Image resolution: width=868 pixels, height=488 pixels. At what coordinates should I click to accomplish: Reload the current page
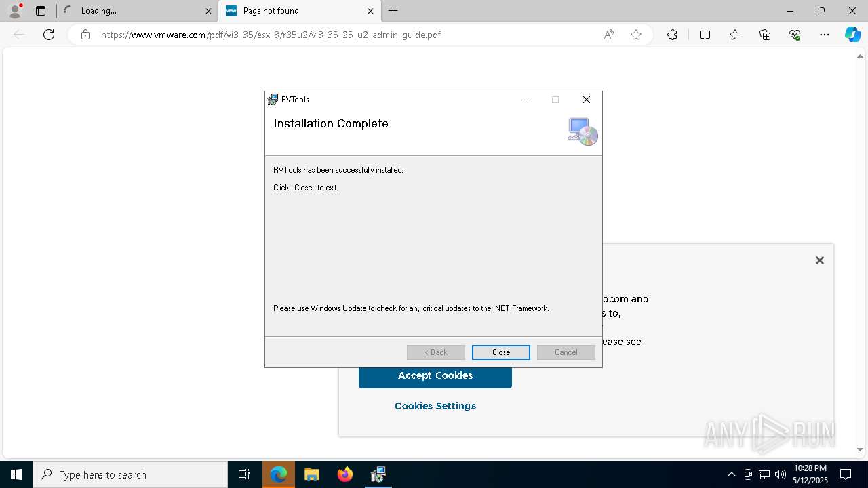point(49,35)
